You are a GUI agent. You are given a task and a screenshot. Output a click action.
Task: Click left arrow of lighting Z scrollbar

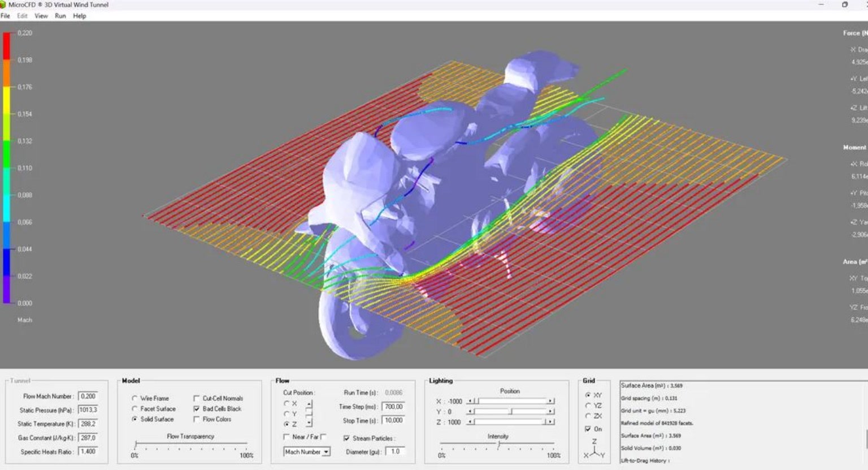(470, 422)
